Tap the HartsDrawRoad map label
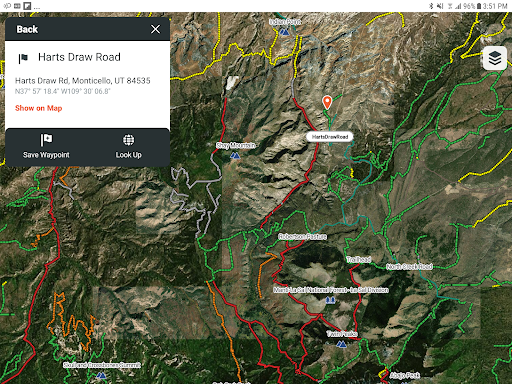512x384 pixels. coord(330,137)
